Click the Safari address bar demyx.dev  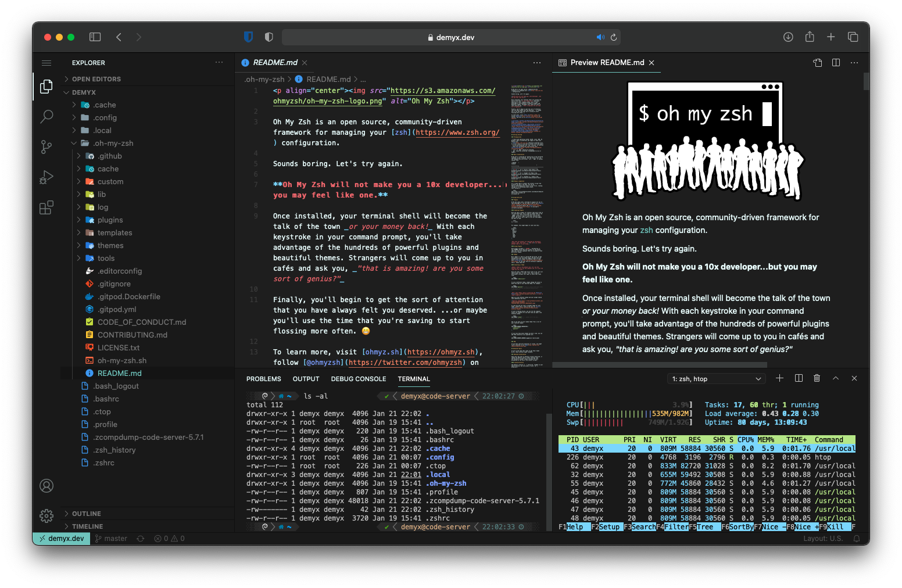451,37
